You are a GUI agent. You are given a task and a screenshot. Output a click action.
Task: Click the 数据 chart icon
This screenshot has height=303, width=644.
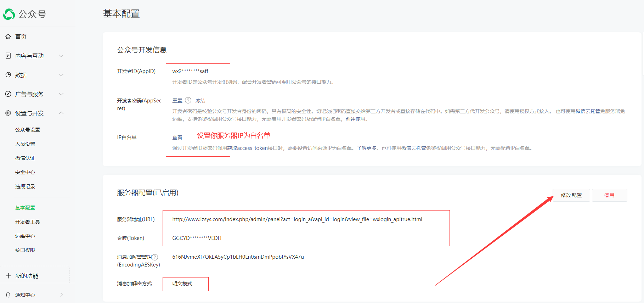8,75
